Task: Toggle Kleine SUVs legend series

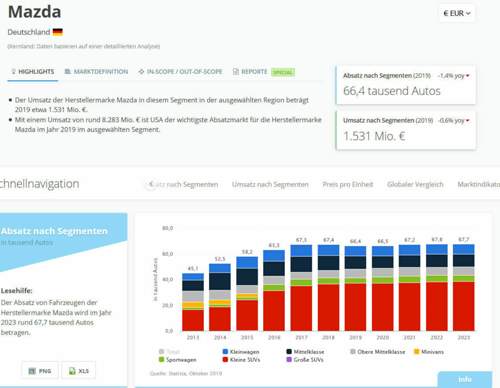Action: coord(241,360)
